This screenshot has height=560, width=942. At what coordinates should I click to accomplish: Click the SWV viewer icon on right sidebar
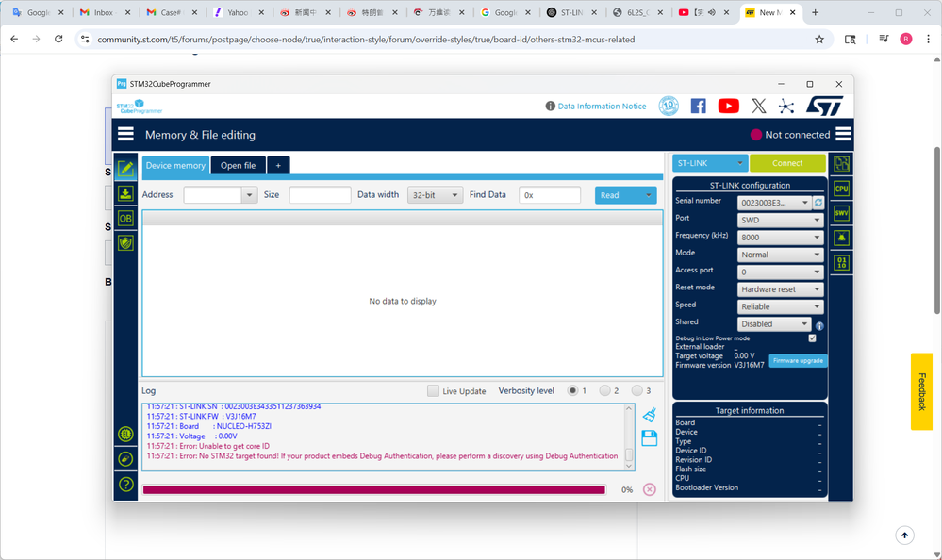pyautogui.click(x=842, y=213)
